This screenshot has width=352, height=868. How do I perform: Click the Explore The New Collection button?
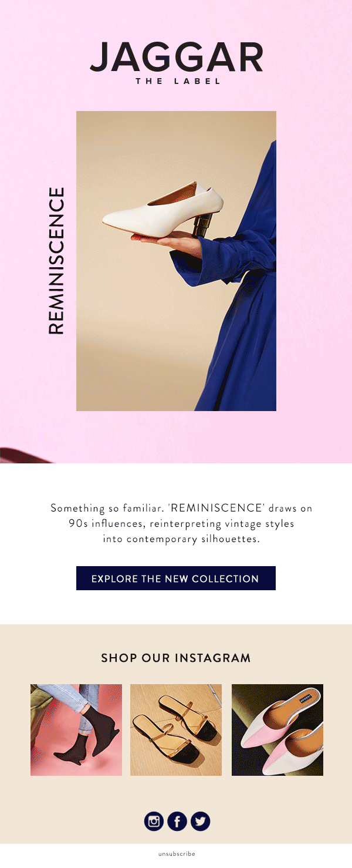[176, 578]
